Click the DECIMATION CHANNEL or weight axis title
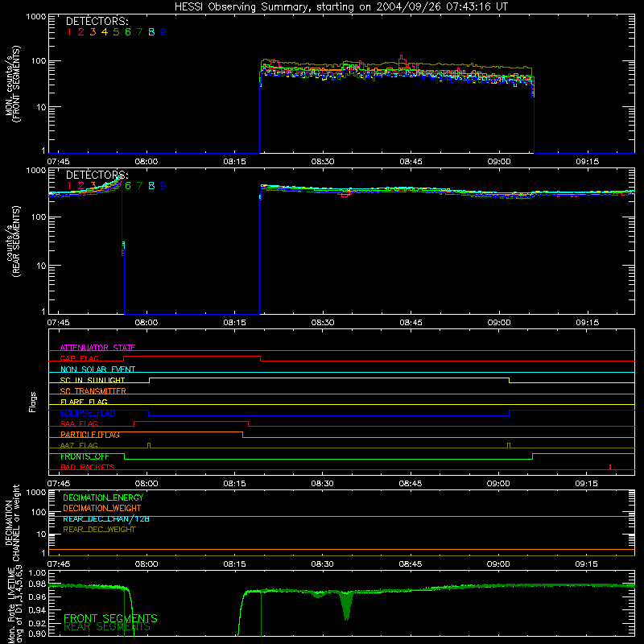644x644 pixels. (12, 522)
